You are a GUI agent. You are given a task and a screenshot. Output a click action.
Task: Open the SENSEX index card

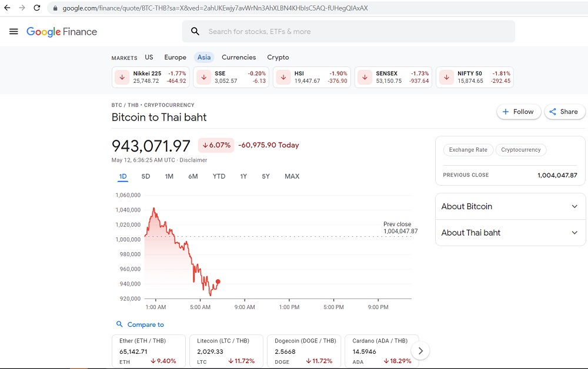click(393, 77)
